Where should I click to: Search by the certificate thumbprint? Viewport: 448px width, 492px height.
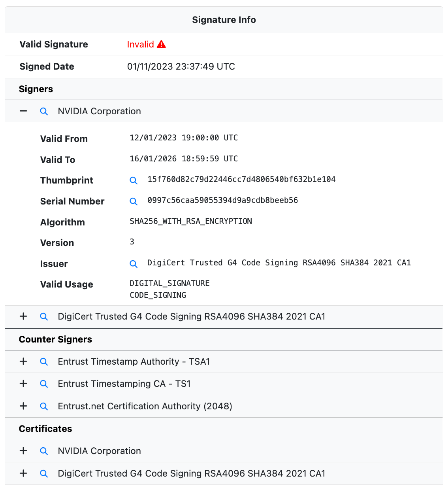[x=134, y=180]
